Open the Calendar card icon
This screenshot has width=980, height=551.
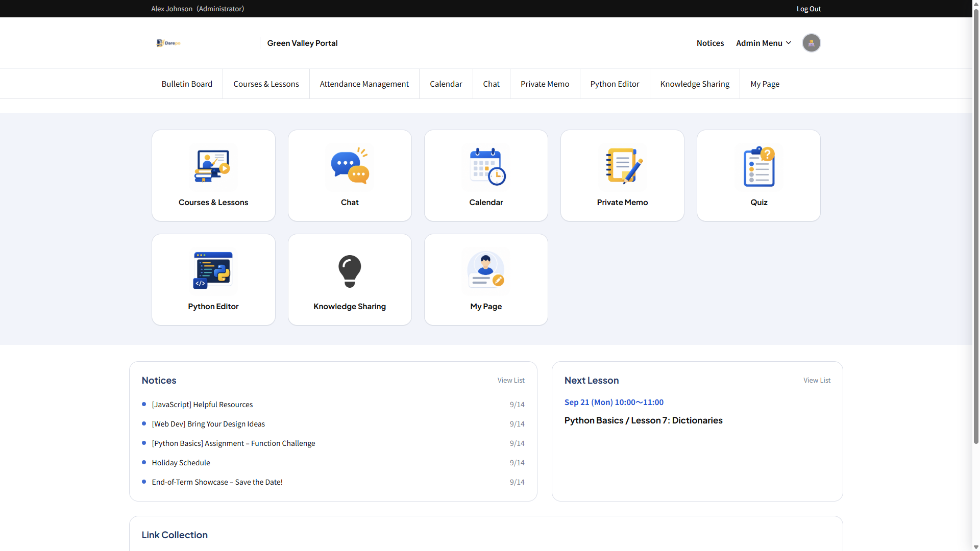[486, 166]
